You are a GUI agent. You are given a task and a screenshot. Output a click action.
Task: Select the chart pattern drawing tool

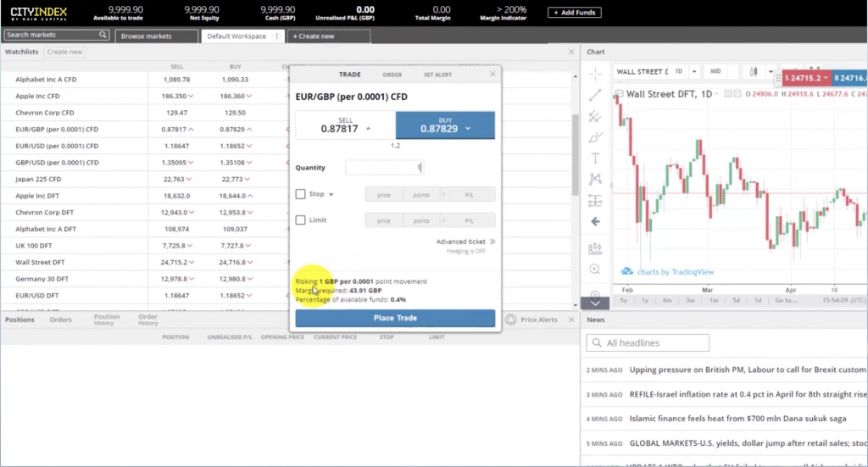click(x=595, y=180)
